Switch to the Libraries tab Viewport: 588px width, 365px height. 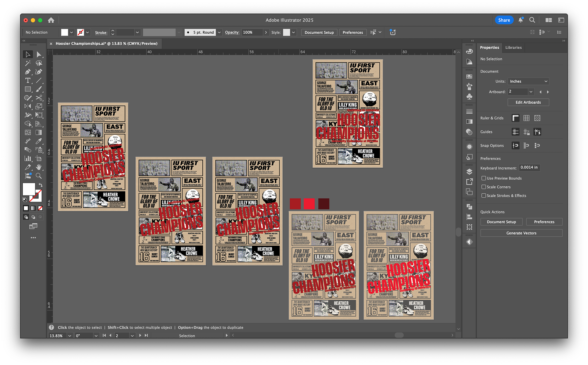pos(513,47)
